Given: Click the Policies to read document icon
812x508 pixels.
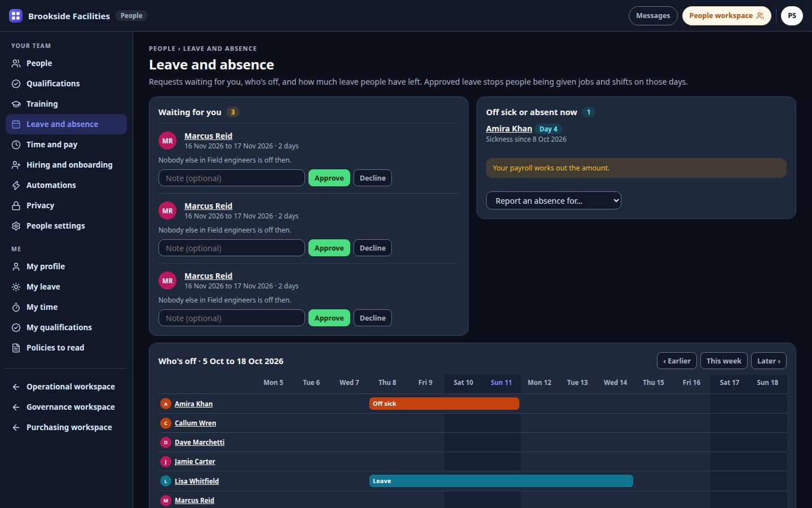Looking at the screenshot, I should coord(16,348).
